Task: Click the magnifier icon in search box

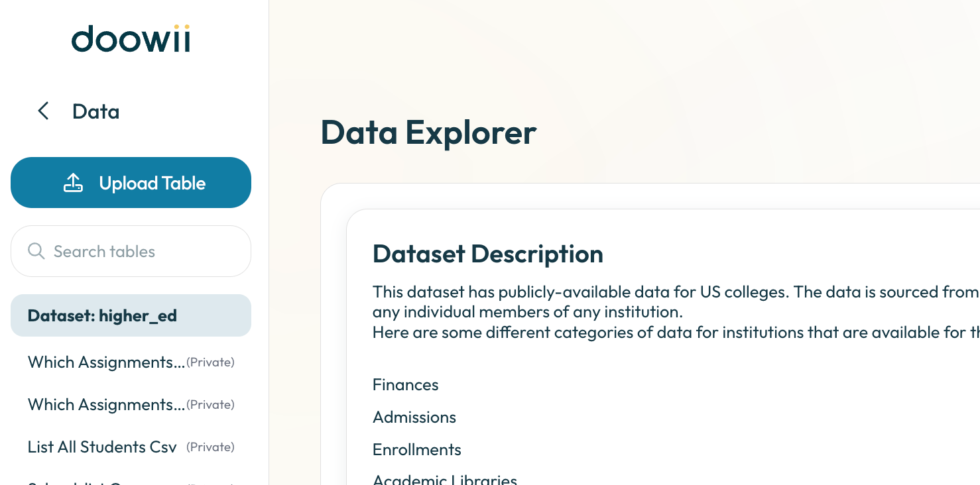Action: pyautogui.click(x=36, y=251)
